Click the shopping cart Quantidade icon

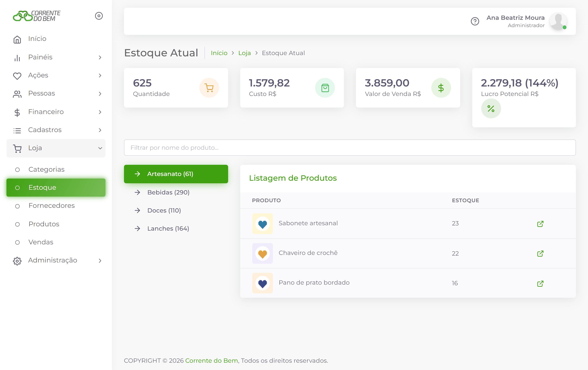point(209,88)
